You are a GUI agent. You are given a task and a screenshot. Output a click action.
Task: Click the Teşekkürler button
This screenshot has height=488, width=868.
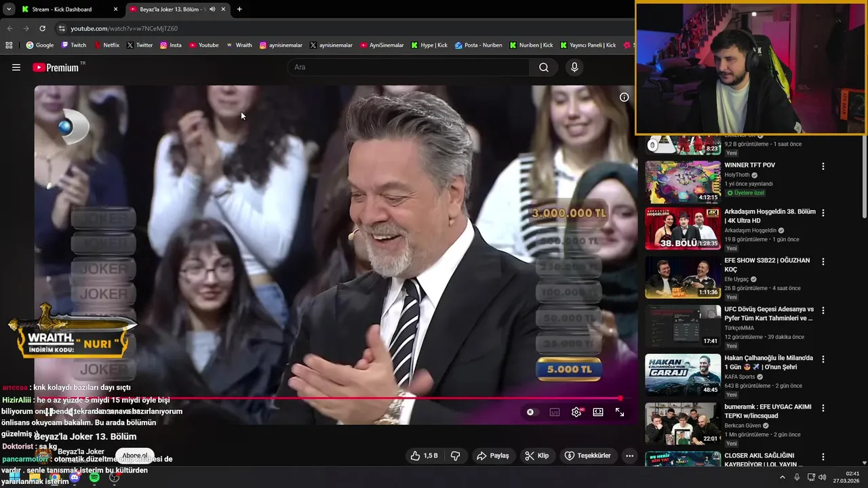pos(588,455)
